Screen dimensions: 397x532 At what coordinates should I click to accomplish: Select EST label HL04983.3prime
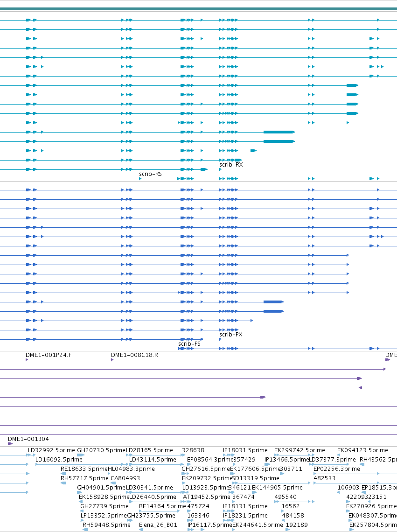click(x=131, y=469)
